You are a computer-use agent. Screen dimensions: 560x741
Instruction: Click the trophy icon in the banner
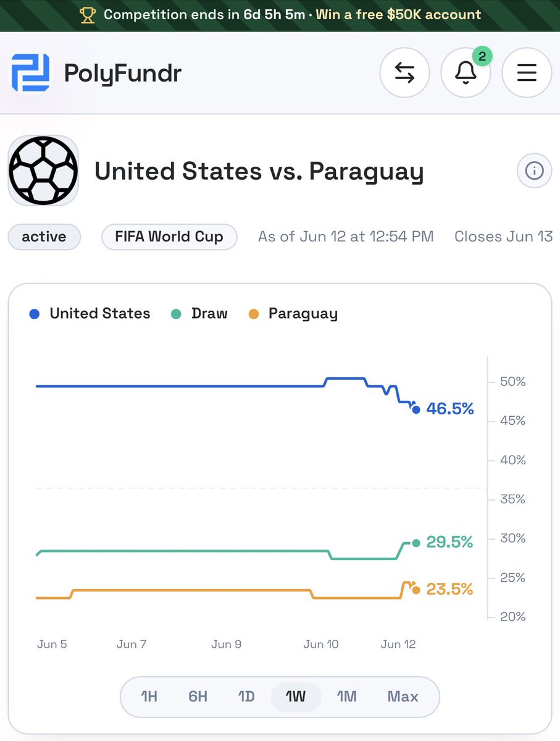[x=88, y=15]
